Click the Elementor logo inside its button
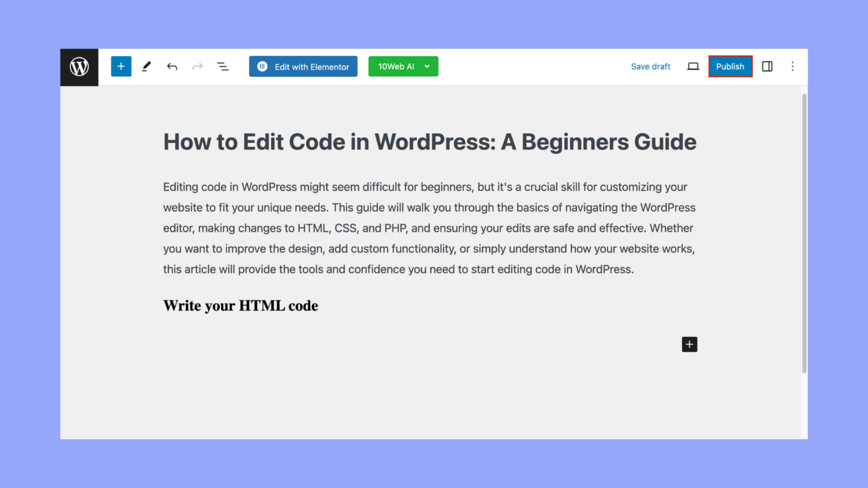The height and width of the screenshot is (488, 868). point(262,66)
